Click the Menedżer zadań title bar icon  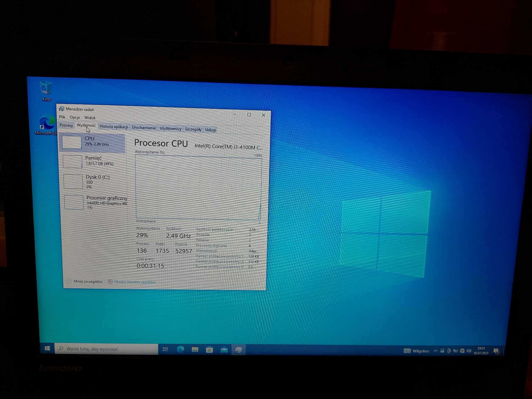click(x=61, y=109)
